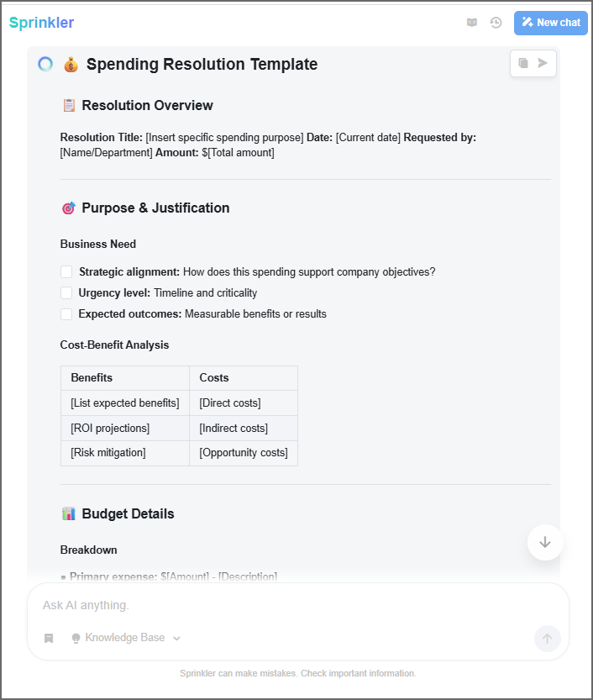
Task: Click the [Opportunity costs] table cell
Action: [243, 453]
